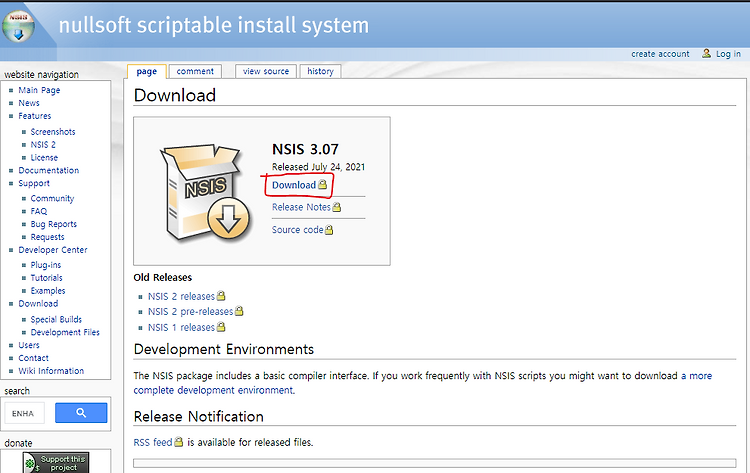Open the NSIS 2 pre-releases link

tap(190, 312)
